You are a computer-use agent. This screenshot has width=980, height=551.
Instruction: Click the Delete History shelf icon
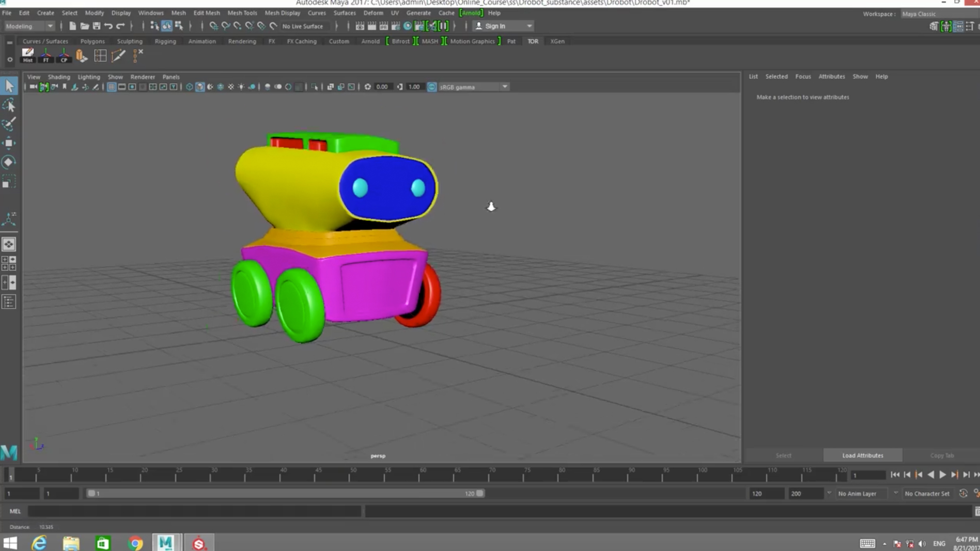click(27, 55)
